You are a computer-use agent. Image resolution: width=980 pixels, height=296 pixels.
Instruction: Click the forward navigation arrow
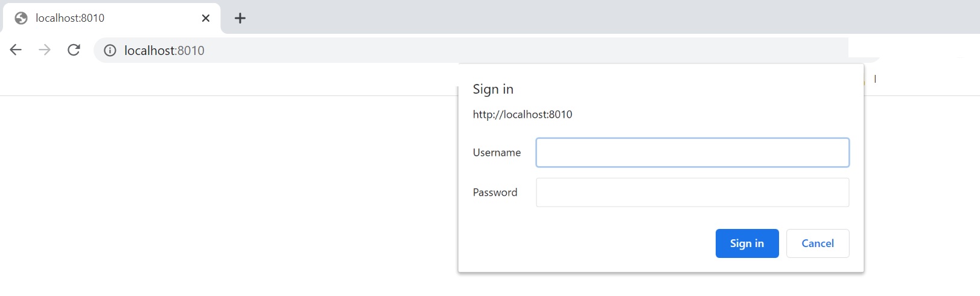tap(45, 50)
